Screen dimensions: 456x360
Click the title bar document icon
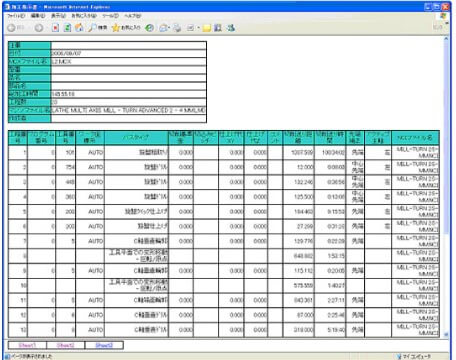7,7
